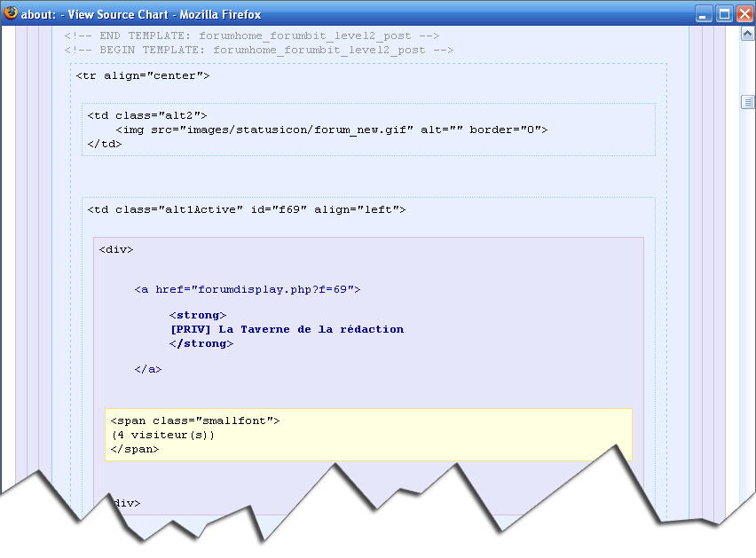
Task: Collapse the td class="alt2" block
Action: pyautogui.click(x=146, y=116)
